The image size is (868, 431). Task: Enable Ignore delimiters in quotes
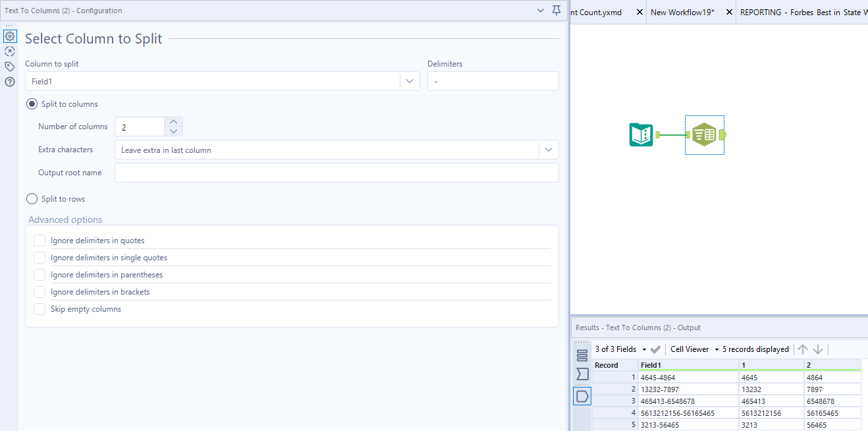click(x=39, y=240)
